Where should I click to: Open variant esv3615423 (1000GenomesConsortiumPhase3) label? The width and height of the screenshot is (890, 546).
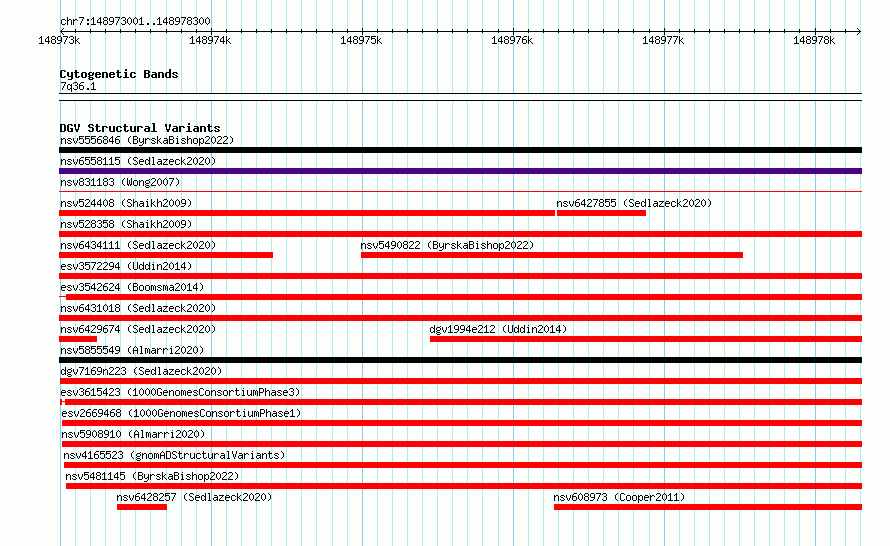pos(180,392)
